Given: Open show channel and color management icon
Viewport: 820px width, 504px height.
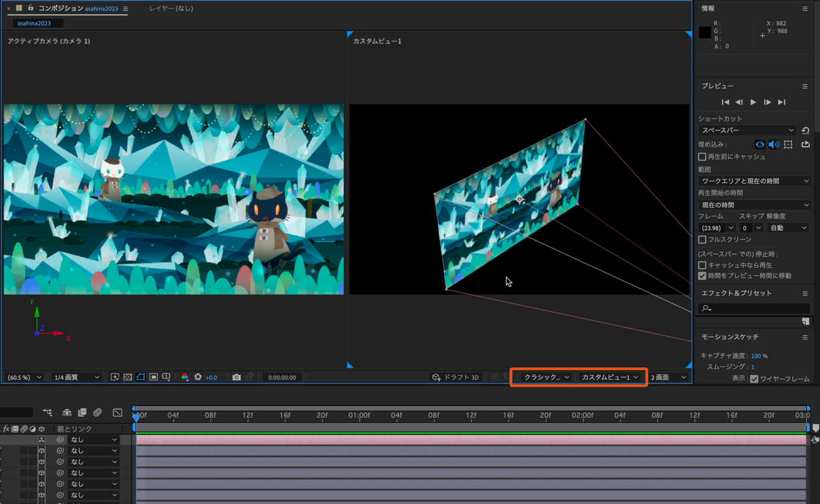Looking at the screenshot, I should click(x=185, y=377).
